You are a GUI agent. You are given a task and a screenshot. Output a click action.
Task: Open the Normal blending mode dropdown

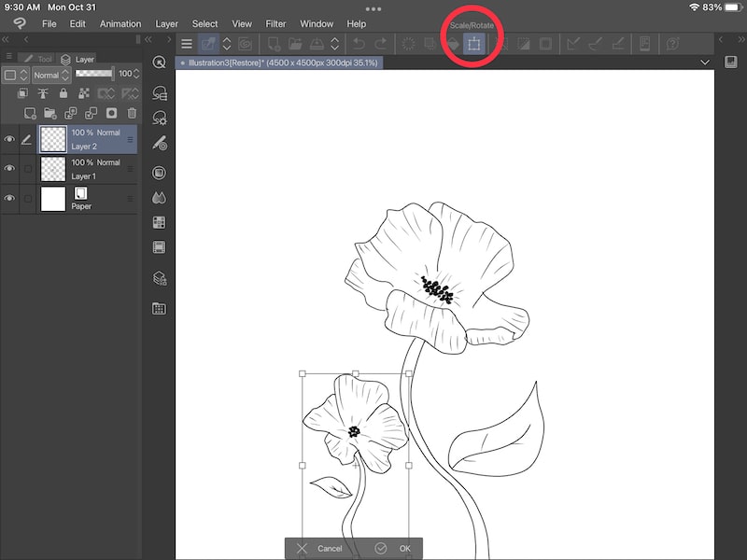tap(50, 74)
